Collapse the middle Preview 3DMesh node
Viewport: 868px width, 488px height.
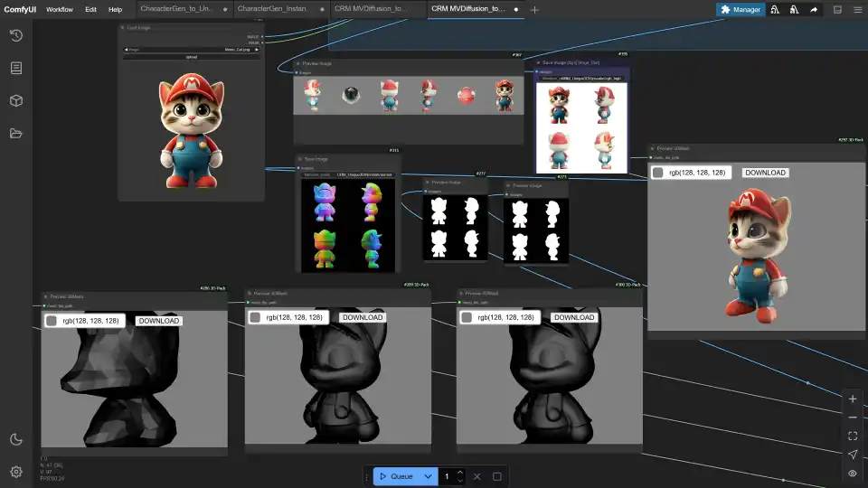tap(250, 293)
